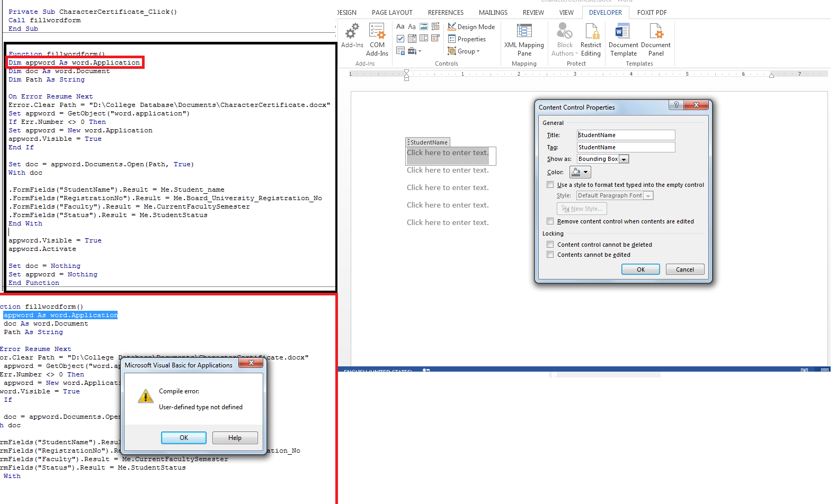The height and width of the screenshot is (504, 837).
Task: Click the StudentName control's placeholder text
Action: pos(448,152)
